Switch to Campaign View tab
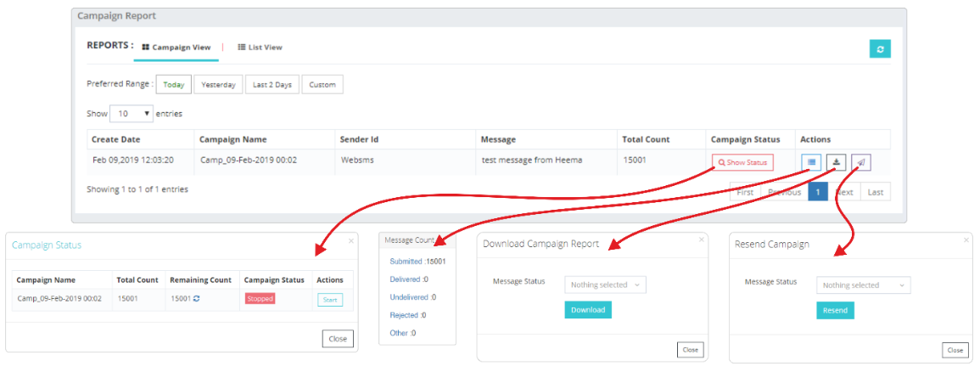Screen dimensions: 980x372 pos(176,47)
